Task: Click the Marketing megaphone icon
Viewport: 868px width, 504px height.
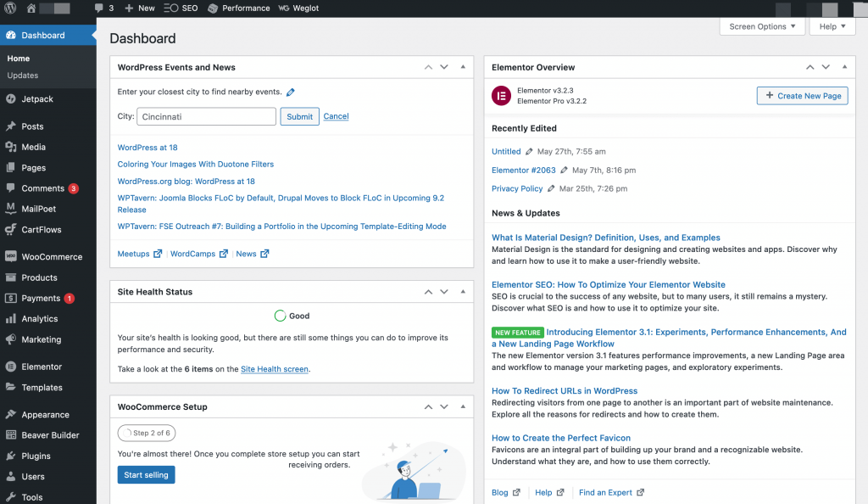Action: tap(10, 339)
